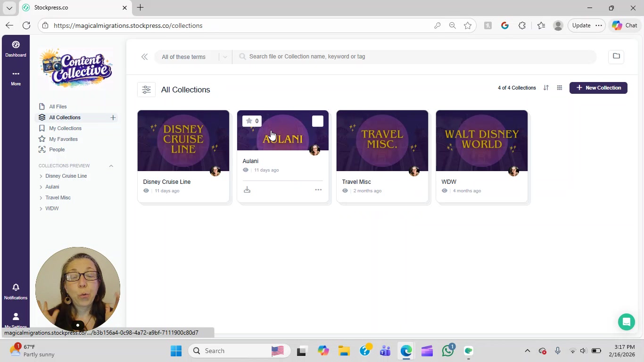The image size is (644, 362).
Task: Open the Walt Disney World thumbnail
Action: coord(482,140)
